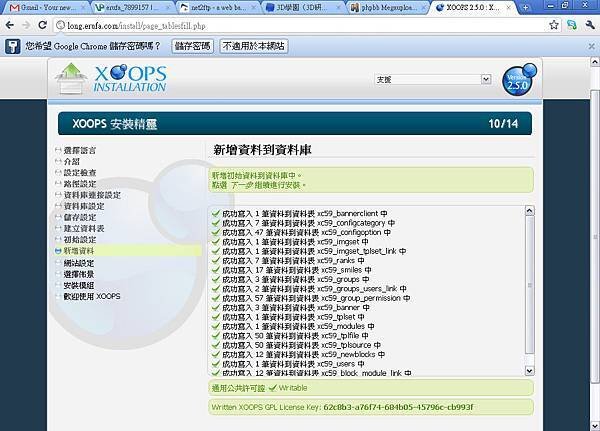Open Chrome wrench settings menu
This screenshot has width=600, height=431.
[590, 25]
